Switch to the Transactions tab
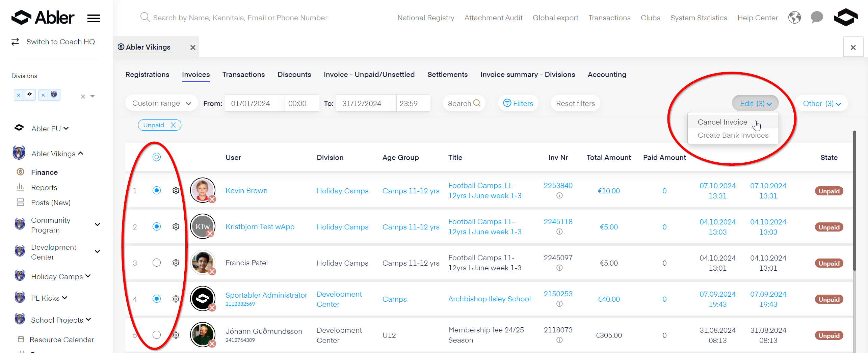 pos(243,75)
